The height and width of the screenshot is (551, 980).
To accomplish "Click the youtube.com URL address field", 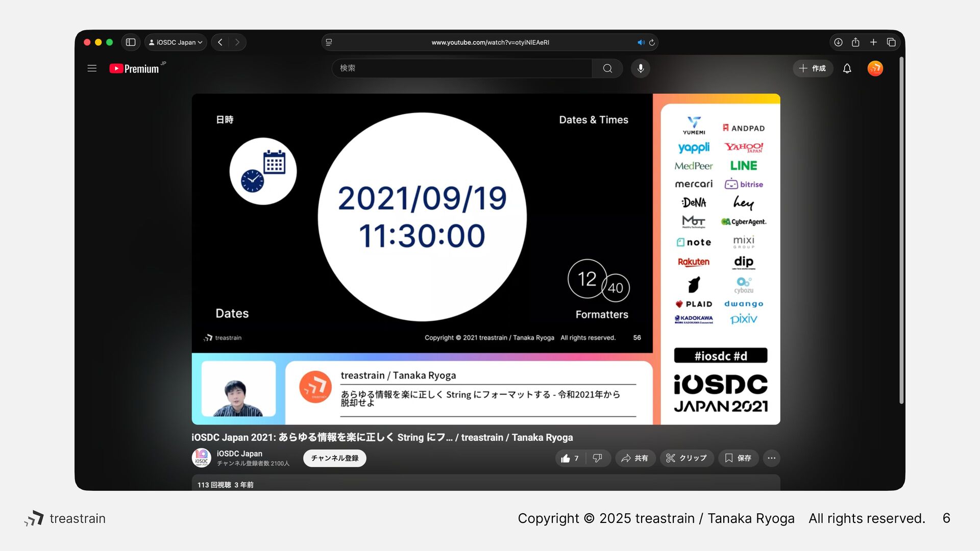I will click(490, 42).
